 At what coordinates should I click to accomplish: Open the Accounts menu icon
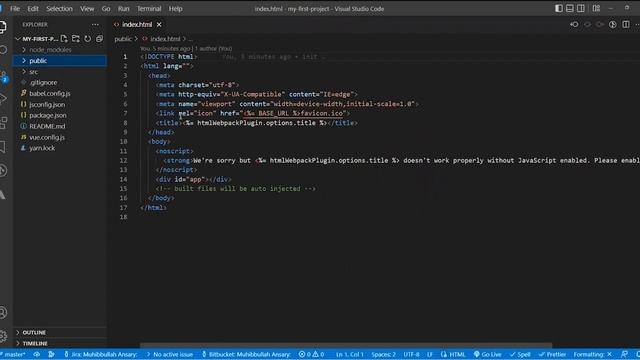pos(3,313)
